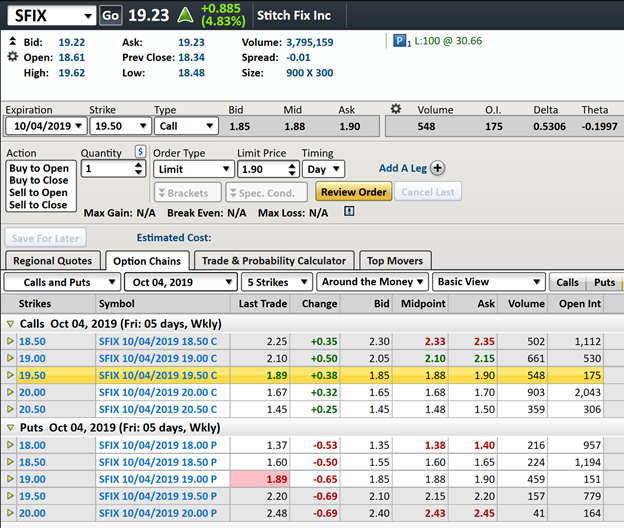The width and height of the screenshot is (624, 528).
Task: Collapse the Calls Oct 04, 2019 section
Action: 11,324
